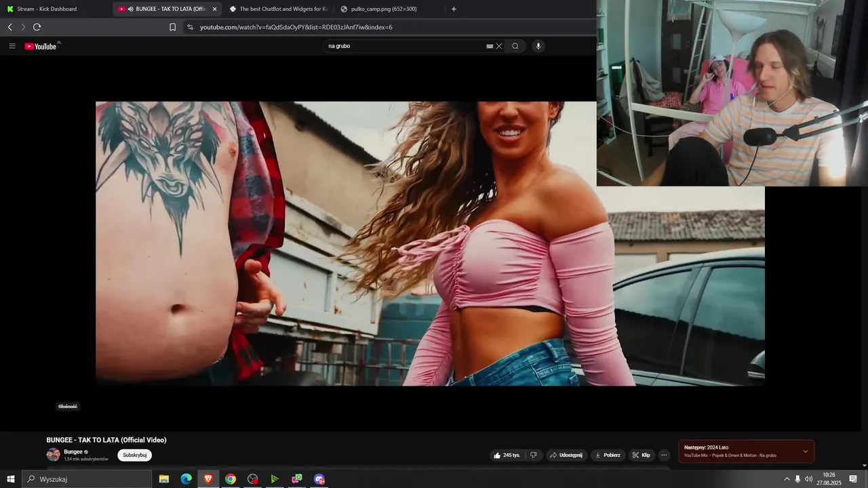The width and height of the screenshot is (868, 488).
Task: Open the system volume control
Action: [808, 479]
